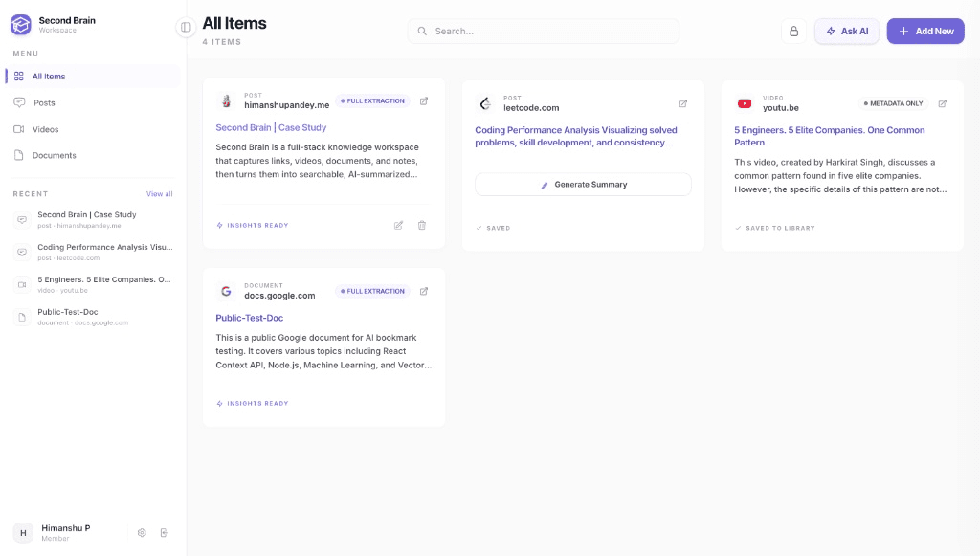Screen dimensions: 980x556
Task: Click Saved to Library status text
Action: [x=775, y=228]
